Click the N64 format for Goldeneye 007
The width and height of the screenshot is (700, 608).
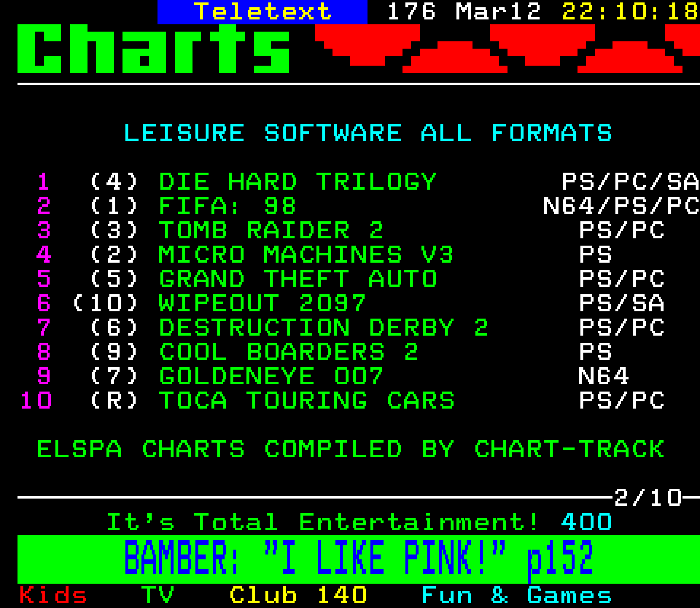point(604,376)
